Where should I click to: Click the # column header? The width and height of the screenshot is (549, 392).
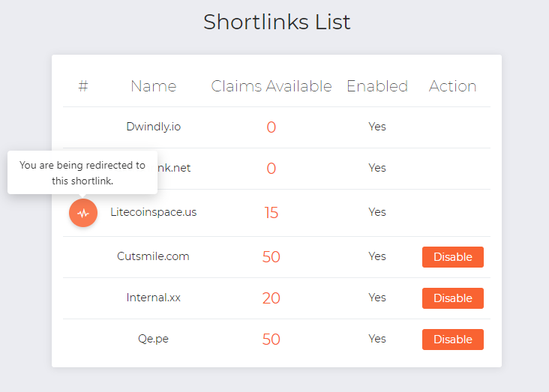pos(83,86)
